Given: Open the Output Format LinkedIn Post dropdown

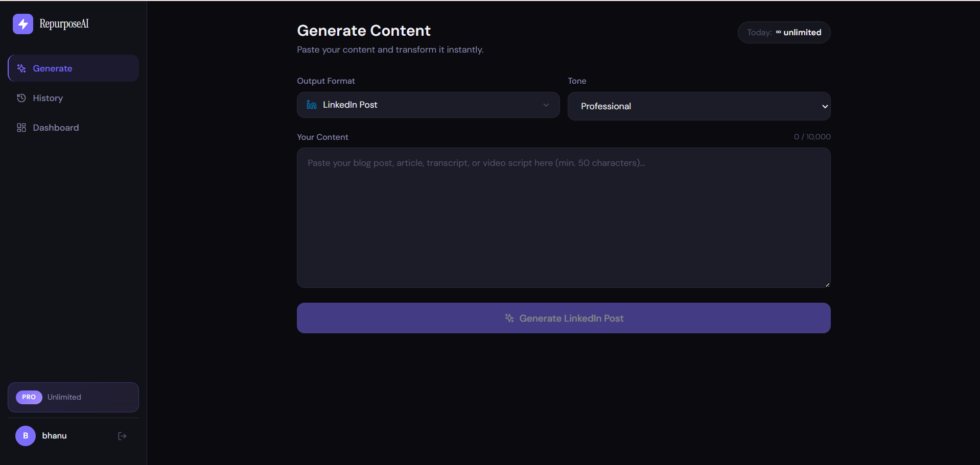Looking at the screenshot, I should [428, 105].
